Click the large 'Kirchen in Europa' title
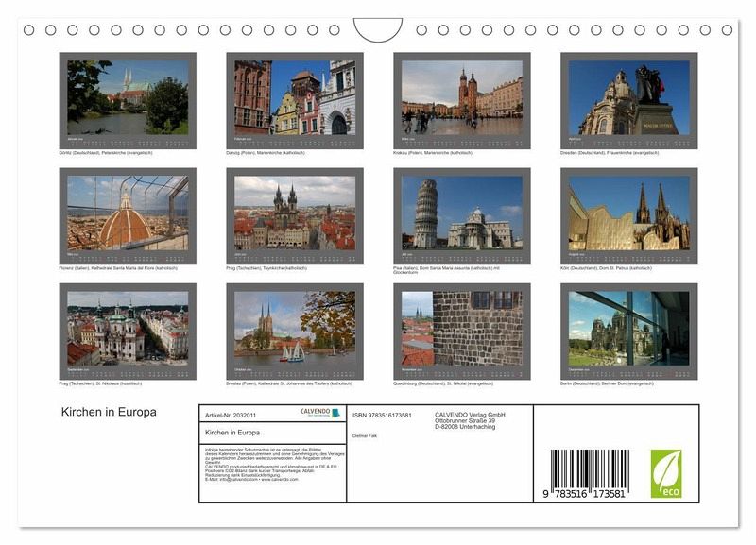The image size is (756, 545). click(109, 413)
